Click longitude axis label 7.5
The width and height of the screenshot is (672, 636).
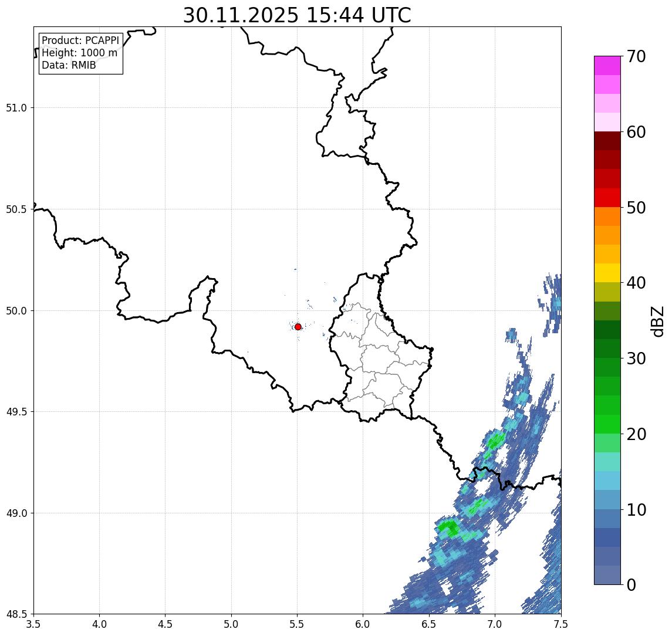(x=561, y=624)
